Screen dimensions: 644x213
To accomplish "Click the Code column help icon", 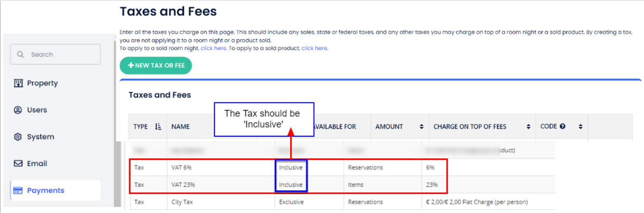I will [562, 127].
